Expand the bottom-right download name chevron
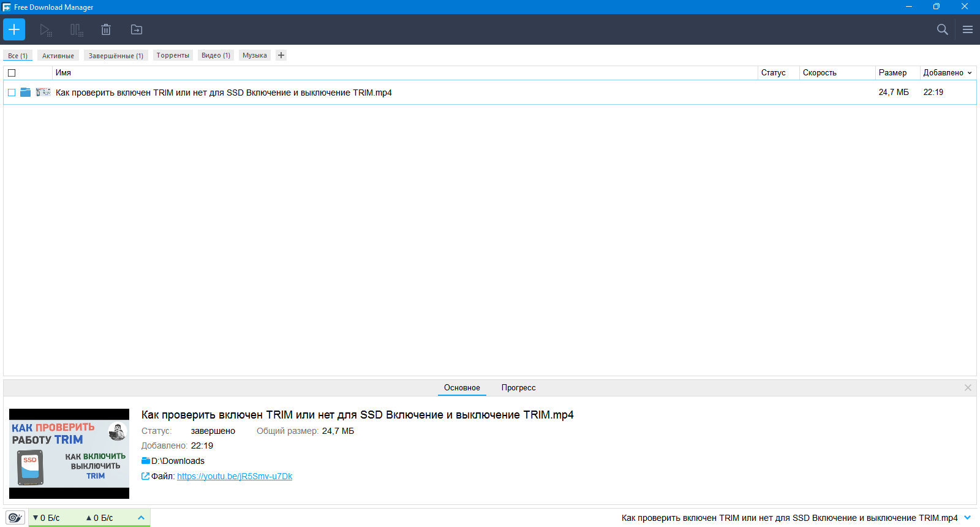This screenshot has width=980, height=527. point(968,518)
